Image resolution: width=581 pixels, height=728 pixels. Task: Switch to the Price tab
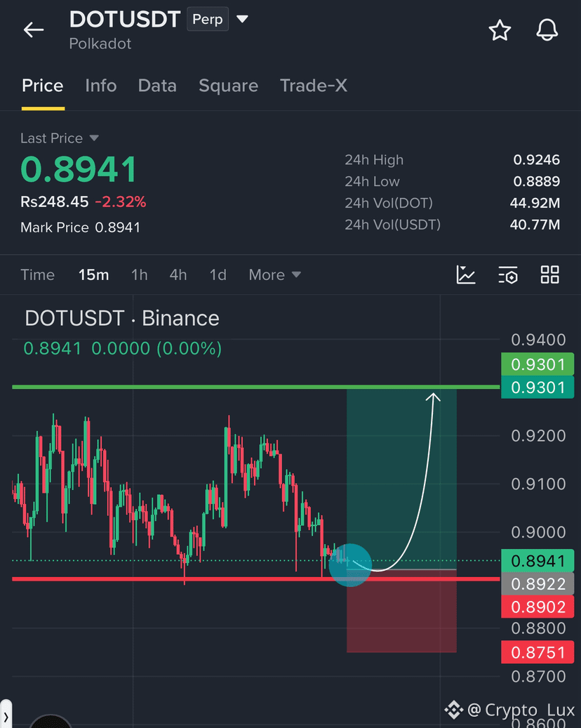coord(43,86)
